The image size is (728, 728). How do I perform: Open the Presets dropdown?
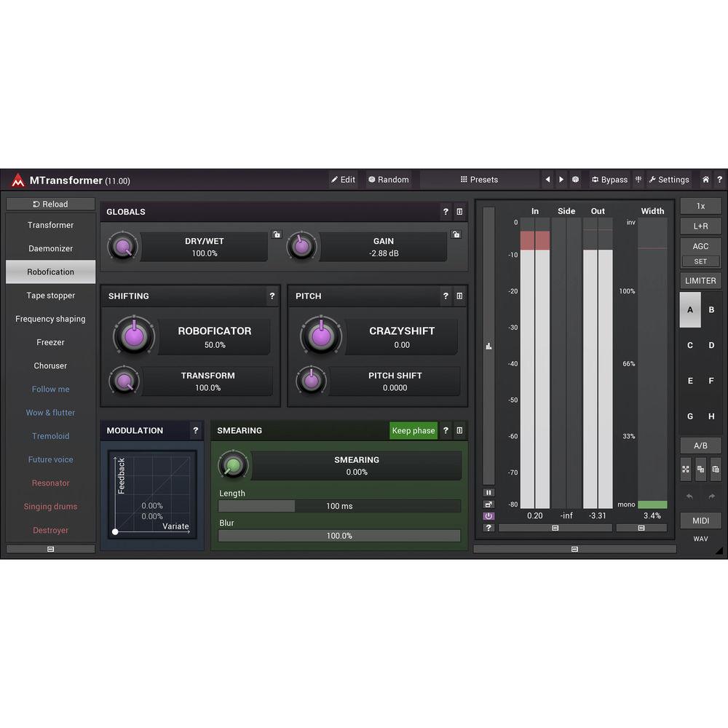(x=480, y=179)
